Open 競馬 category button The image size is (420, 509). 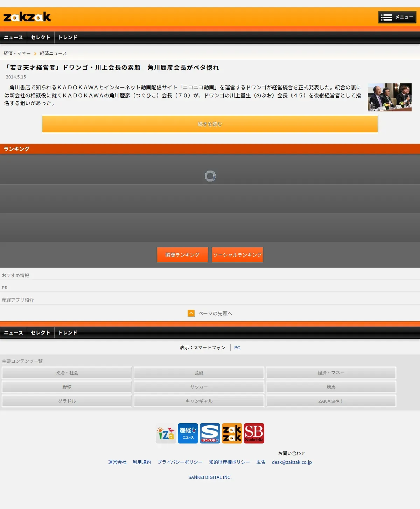point(331,387)
